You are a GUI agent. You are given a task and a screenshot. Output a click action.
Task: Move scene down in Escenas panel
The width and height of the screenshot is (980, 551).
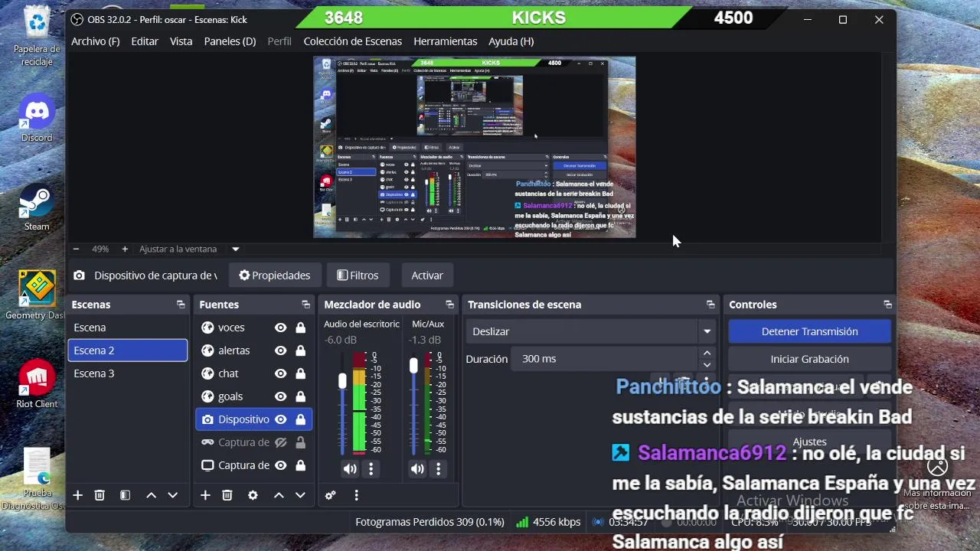(x=172, y=495)
